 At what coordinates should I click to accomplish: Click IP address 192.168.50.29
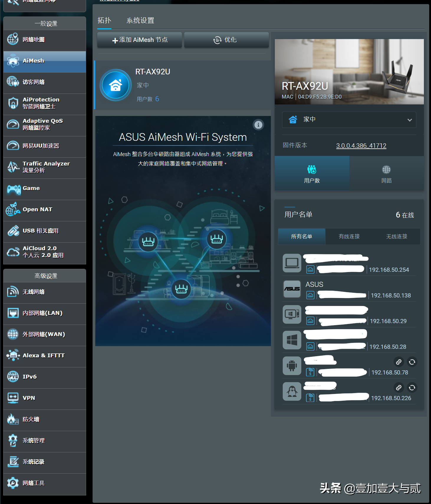(388, 321)
